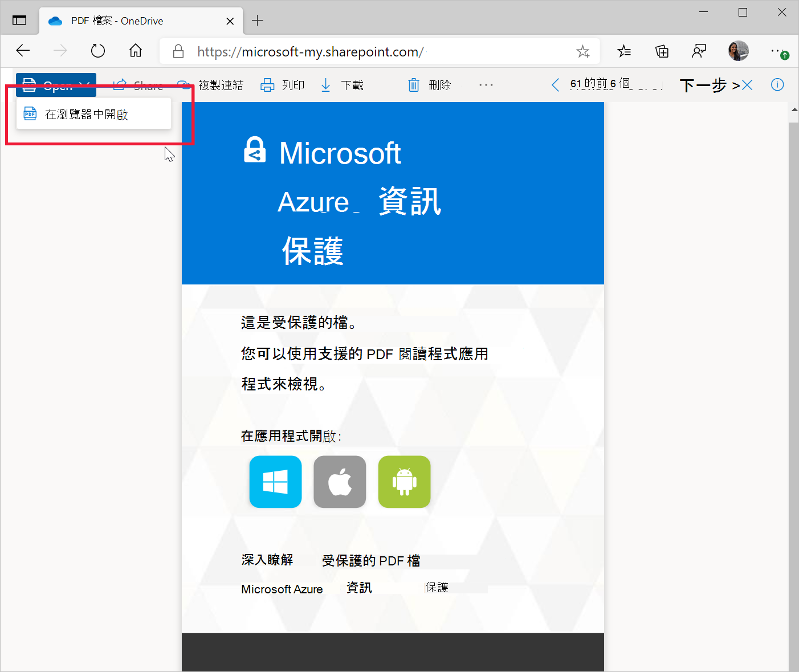Screen dimensions: 799x672
Task: View site info via the lock icon
Action: [x=178, y=51]
